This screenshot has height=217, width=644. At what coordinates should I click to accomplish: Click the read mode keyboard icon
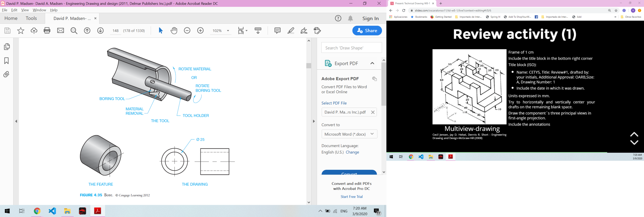(258, 31)
